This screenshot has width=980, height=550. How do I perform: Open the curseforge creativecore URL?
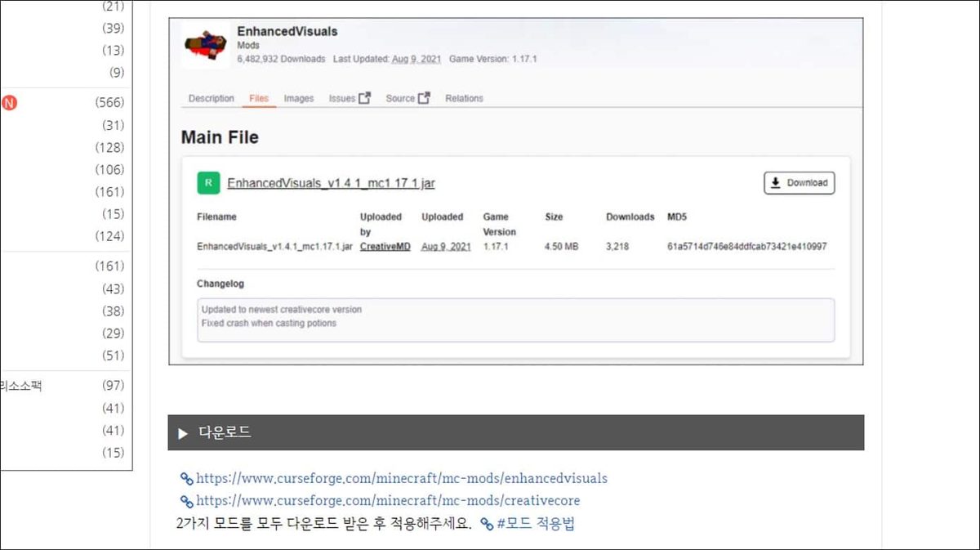388,500
